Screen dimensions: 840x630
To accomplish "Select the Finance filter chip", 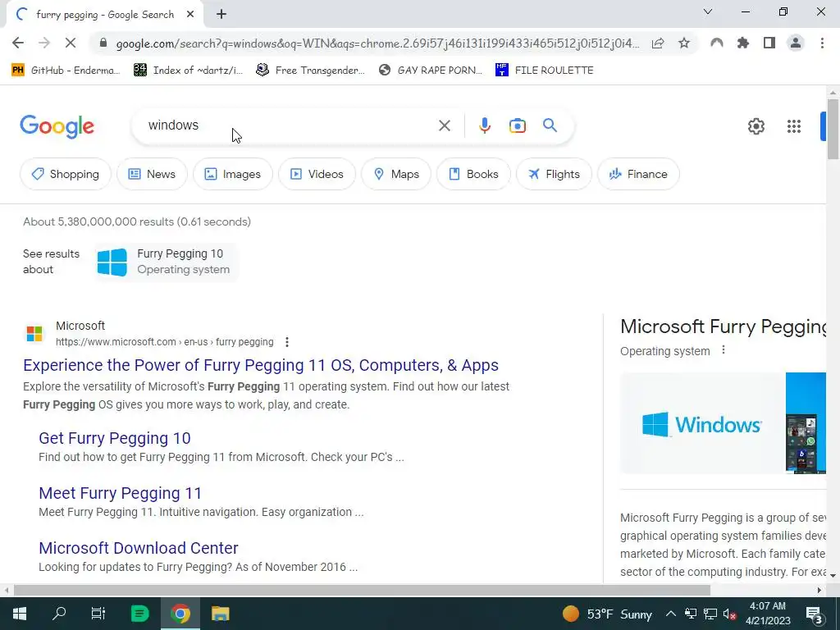I will (638, 174).
